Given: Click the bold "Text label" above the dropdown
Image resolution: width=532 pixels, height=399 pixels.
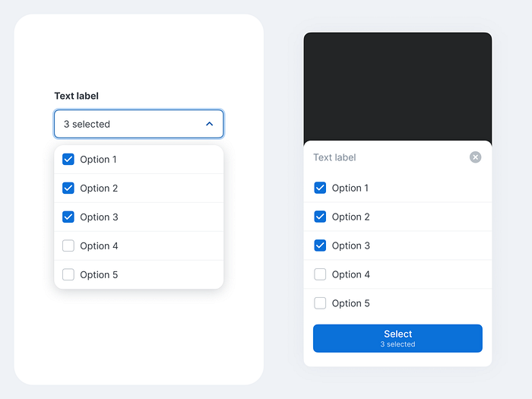Looking at the screenshot, I should click(x=76, y=96).
